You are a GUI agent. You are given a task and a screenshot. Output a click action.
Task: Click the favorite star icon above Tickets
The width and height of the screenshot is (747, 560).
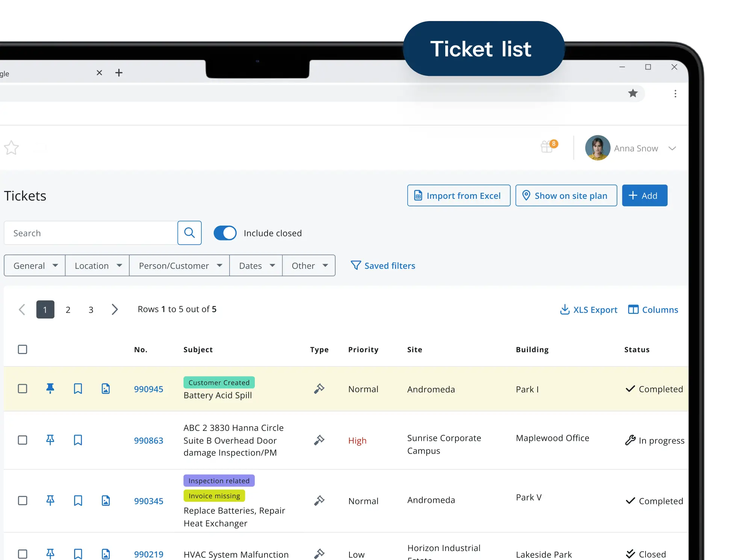[x=11, y=148]
